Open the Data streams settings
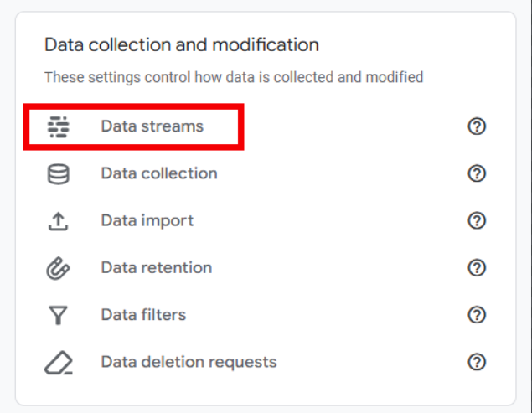The image size is (532, 413). click(152, 126)
